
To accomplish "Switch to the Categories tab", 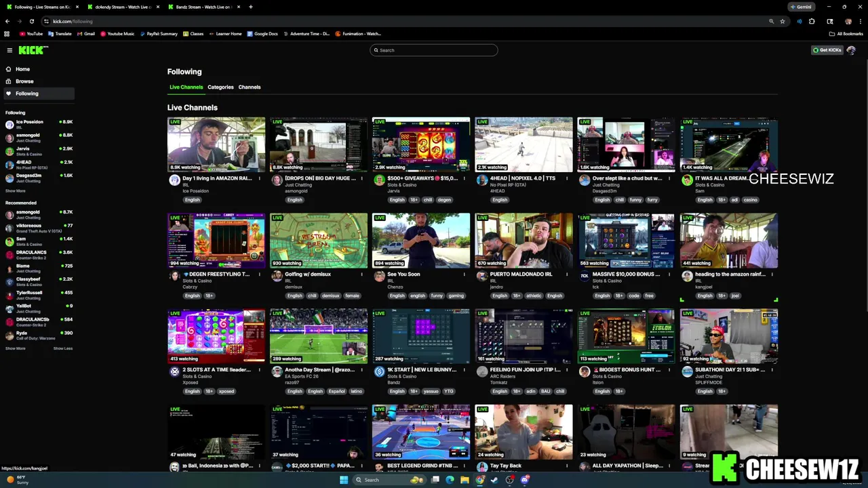I will 220,87.
